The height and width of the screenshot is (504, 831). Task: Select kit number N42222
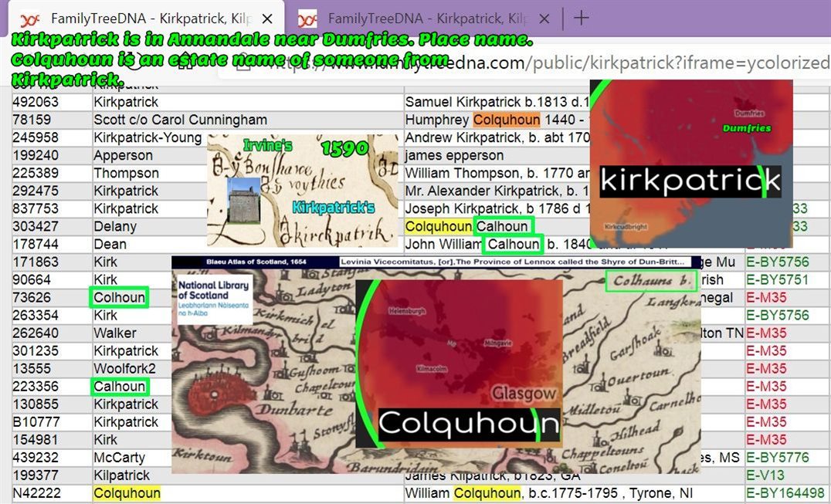tap(36, 493)
